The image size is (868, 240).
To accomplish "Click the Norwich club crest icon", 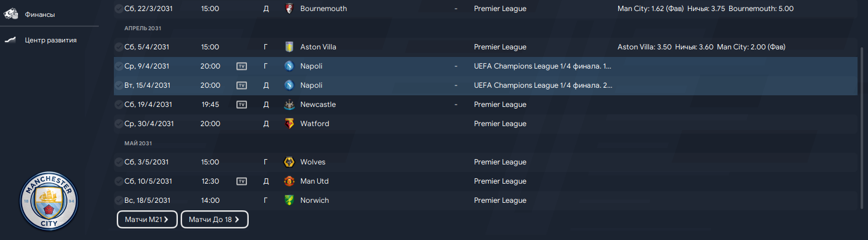I will tap(289, 200).
